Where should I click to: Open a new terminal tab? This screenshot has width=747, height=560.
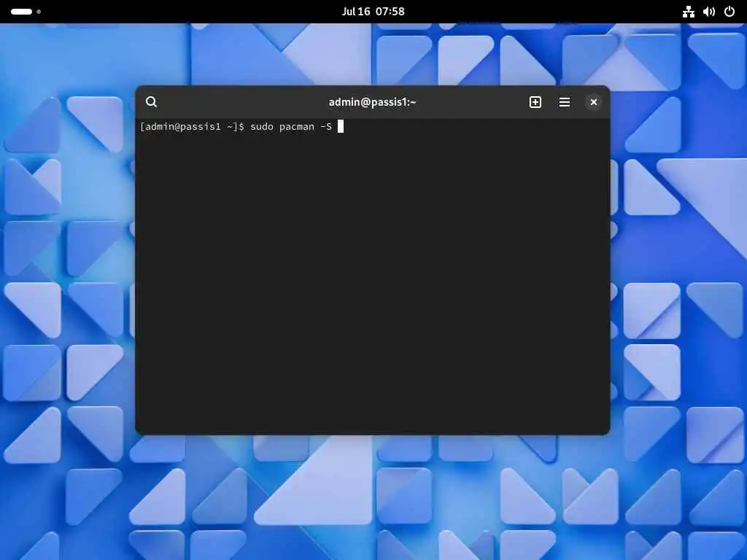[535, 102]
